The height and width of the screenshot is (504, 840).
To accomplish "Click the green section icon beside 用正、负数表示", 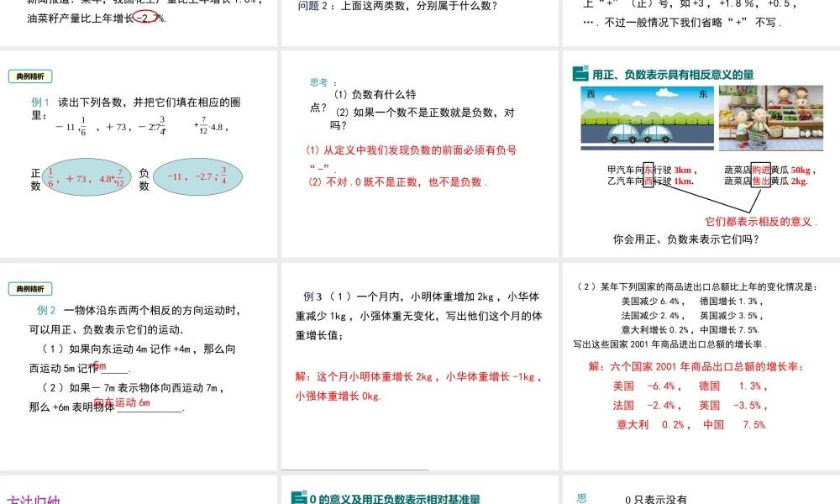I will [580, 74].
